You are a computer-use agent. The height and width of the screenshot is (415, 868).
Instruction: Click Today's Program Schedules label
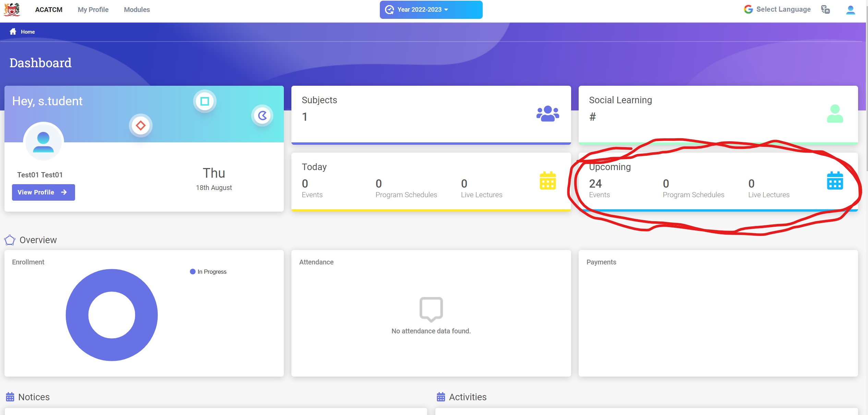pyautogui.click(x=406, y=195)
